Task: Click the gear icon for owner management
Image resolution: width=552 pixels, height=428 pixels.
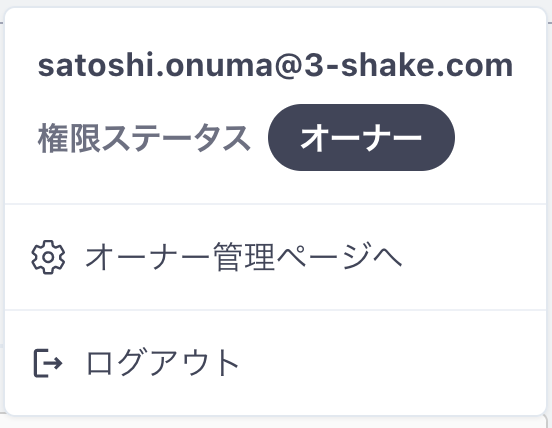Action: pyautogui.click(x=48, y=257)
